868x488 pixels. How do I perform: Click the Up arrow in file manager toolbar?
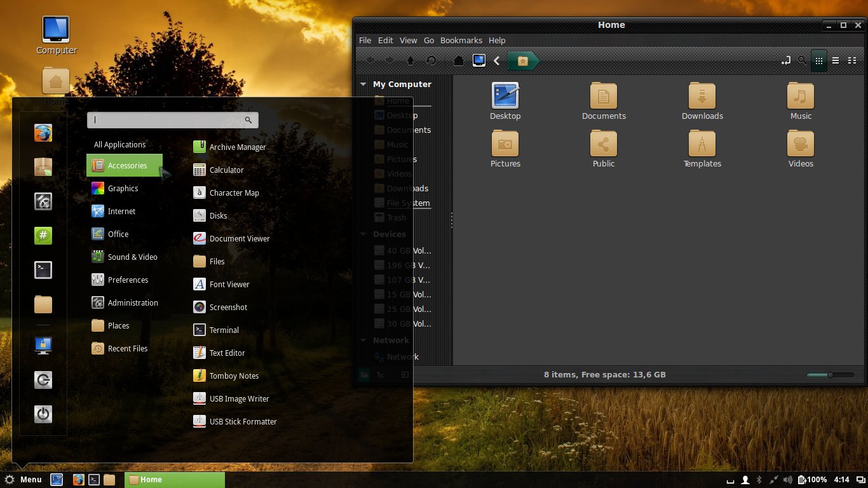(x=410, y=61)
